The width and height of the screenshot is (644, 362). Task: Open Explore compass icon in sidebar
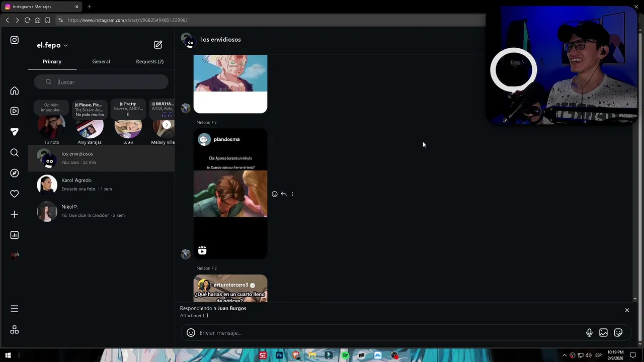pyautogui.click(x=15, y=173)
